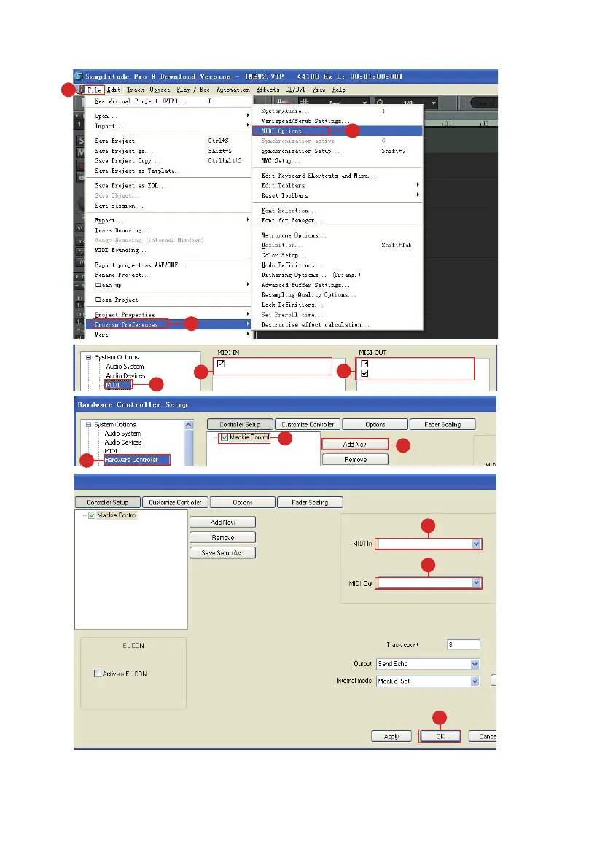Choose Edit Keyboard Shortcuts and Menu
The width and height of the screenshot is (589, 868).
click(337, 176)
